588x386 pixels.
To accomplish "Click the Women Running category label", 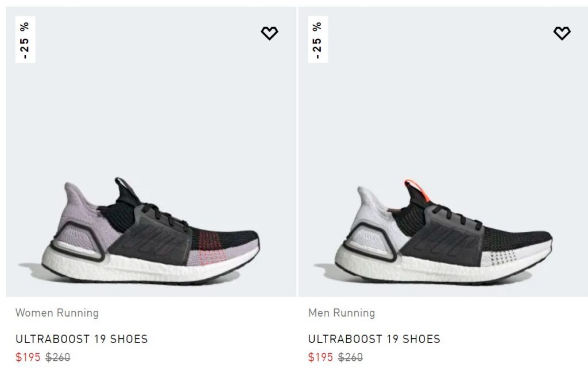I will [x=57, y=313].
